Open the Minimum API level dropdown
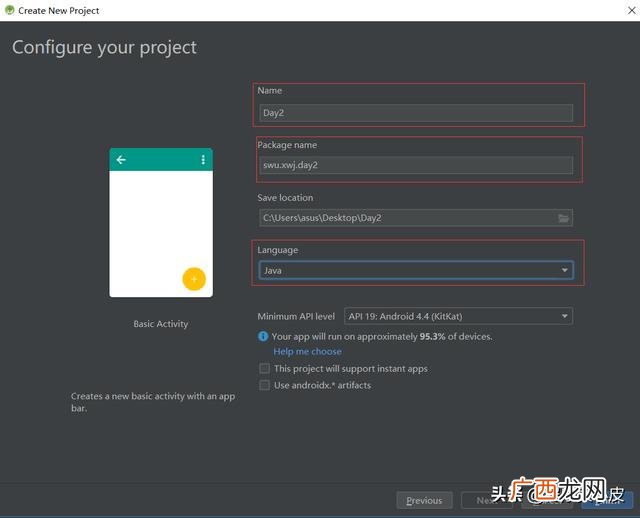This screenshot has height=518, width=640. coord(458,316)
